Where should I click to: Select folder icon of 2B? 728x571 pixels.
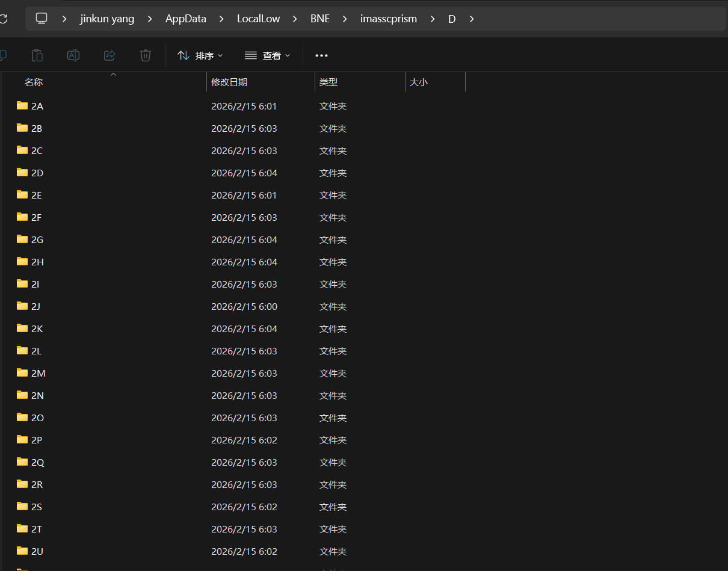click(22, 128)
